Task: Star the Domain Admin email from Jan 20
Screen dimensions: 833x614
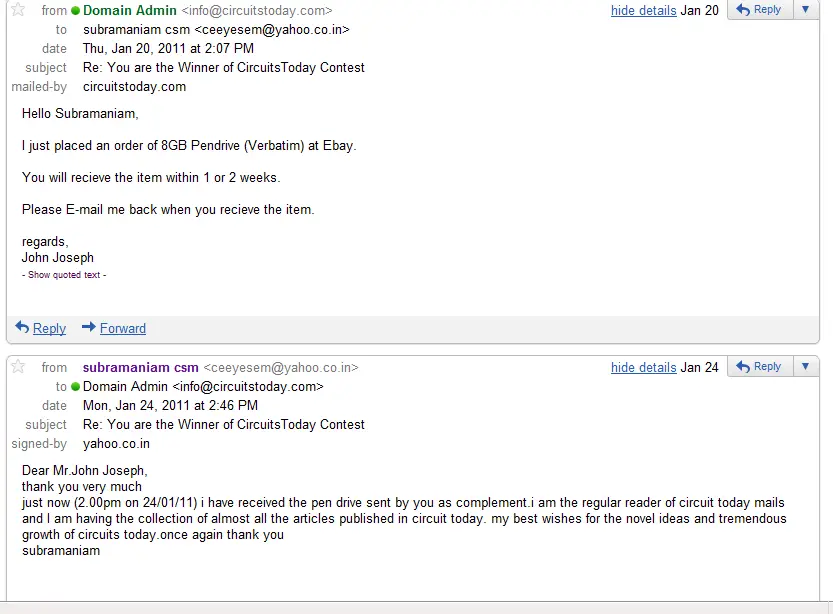Action: click(18, 10)
